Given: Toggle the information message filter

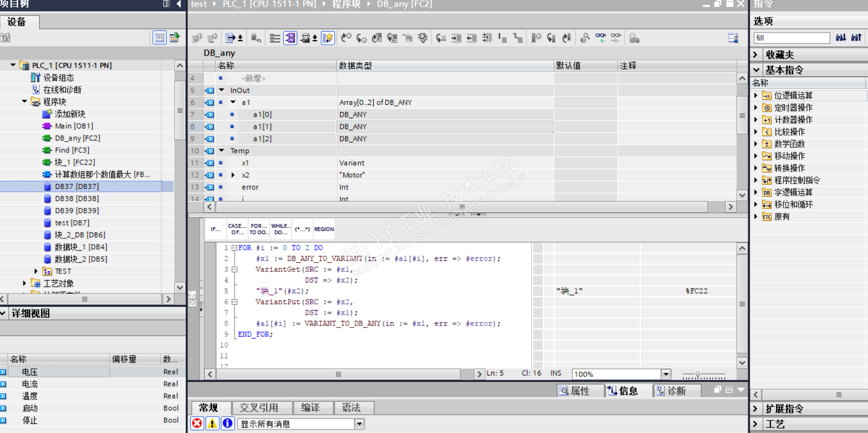Looking at the screenshot, I should click(x=227, y=423).
